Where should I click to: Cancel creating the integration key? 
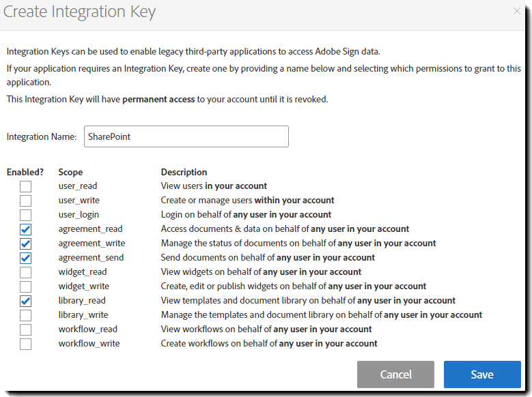tap(395, 374)
